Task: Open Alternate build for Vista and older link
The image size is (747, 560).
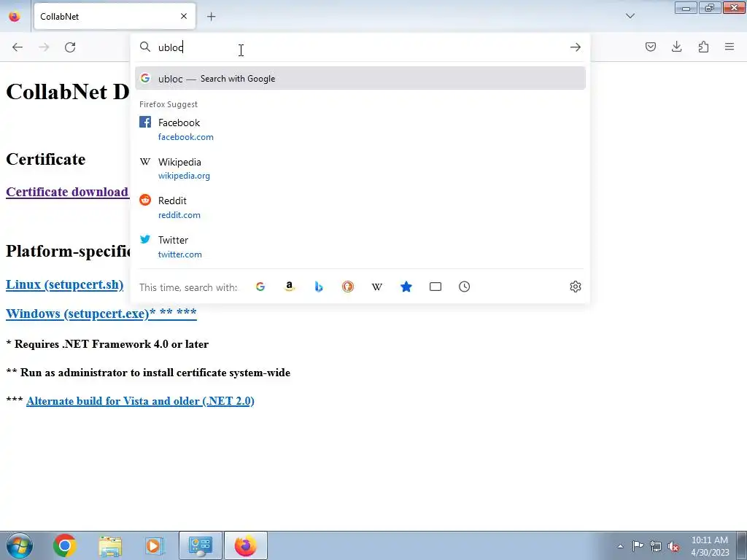Action: pos(140,401)
